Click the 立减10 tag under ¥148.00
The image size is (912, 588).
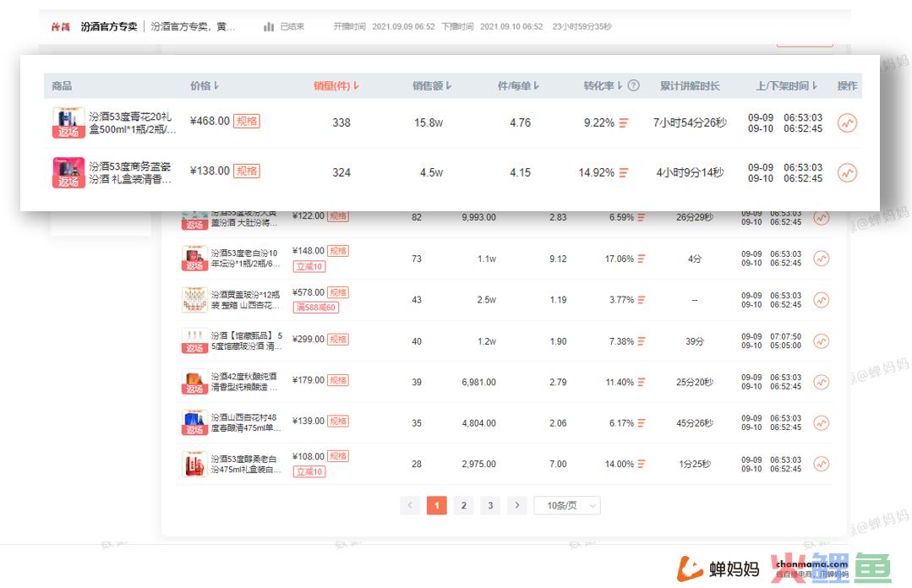pyautogui.click(x=309, y=266)
